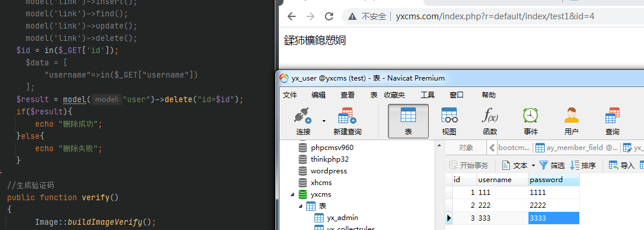Reload the browser page

point(328,16)
